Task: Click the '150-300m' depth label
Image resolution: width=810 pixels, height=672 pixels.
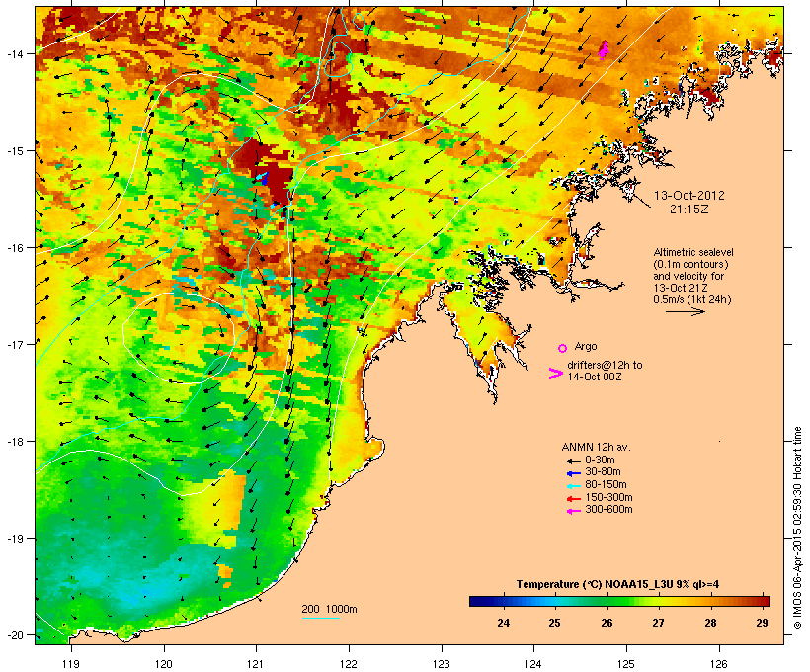Action: tap(609, 497)
